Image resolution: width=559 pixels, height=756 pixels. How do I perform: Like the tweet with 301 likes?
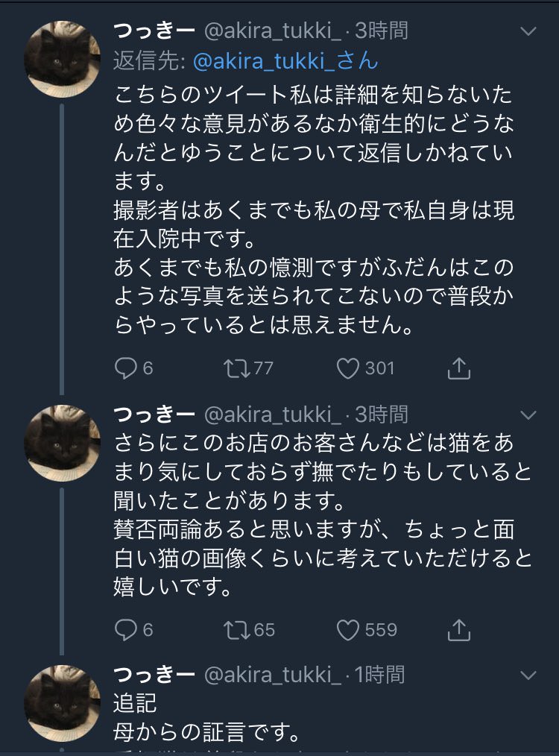(x=349, y=368)
